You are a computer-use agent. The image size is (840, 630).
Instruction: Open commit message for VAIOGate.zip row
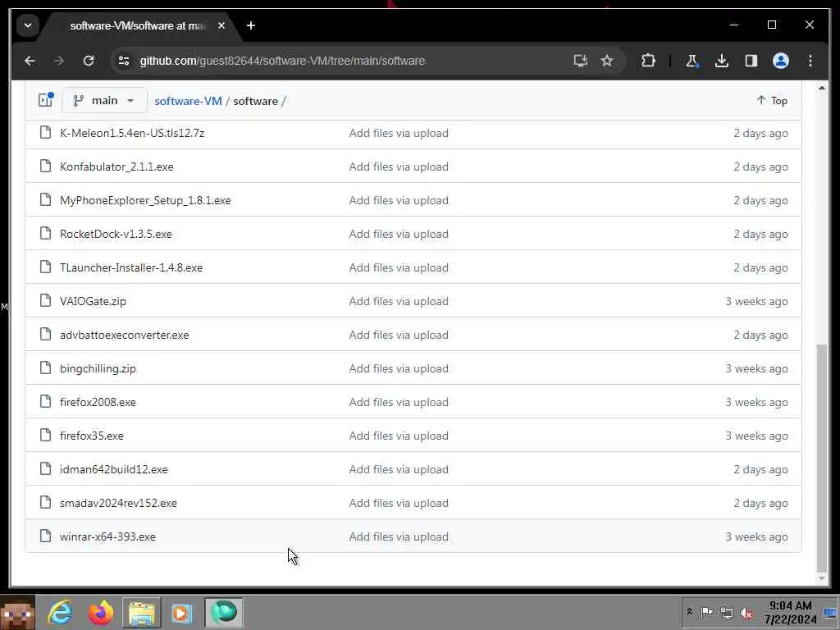(399, 301)
